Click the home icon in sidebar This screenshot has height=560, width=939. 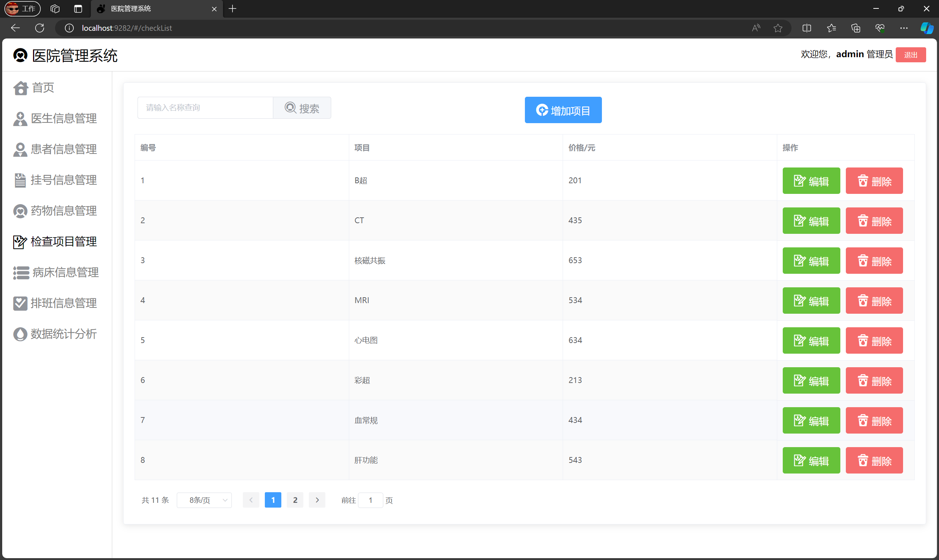tap(21, 88)
